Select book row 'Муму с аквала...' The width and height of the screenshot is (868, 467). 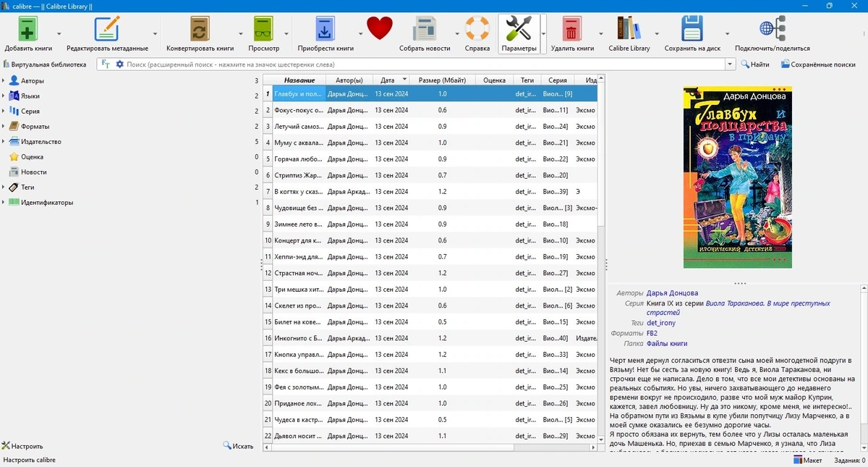(x=430, y=143)
